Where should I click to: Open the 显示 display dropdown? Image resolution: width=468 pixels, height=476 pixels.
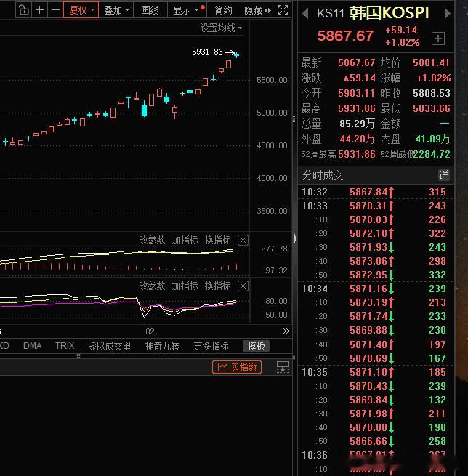[187, 10]
